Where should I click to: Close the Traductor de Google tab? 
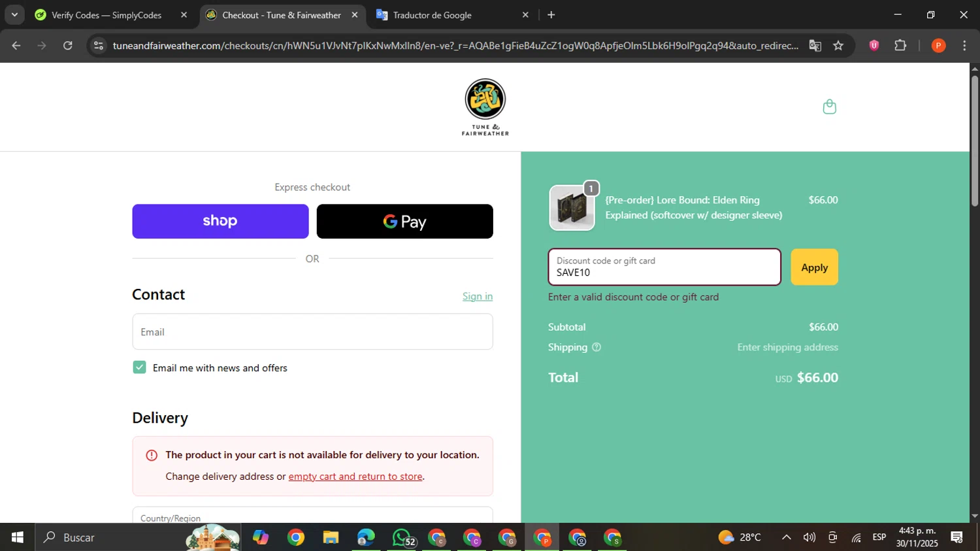(x=525, y=14)
